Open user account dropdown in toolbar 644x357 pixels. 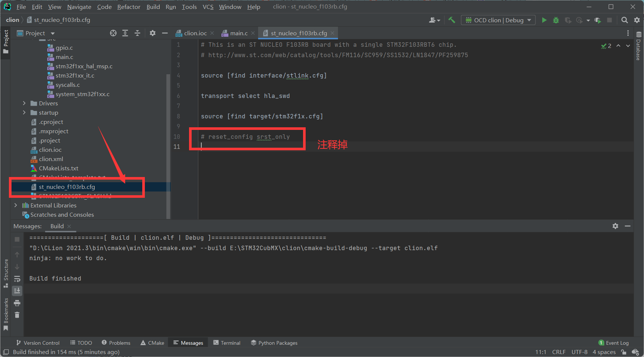click(435, 20)
